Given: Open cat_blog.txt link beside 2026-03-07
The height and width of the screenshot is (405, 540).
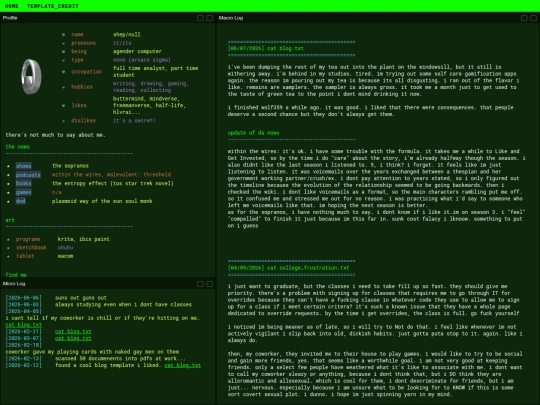Looking at the screenshot, I should click(x=73, y=338).
